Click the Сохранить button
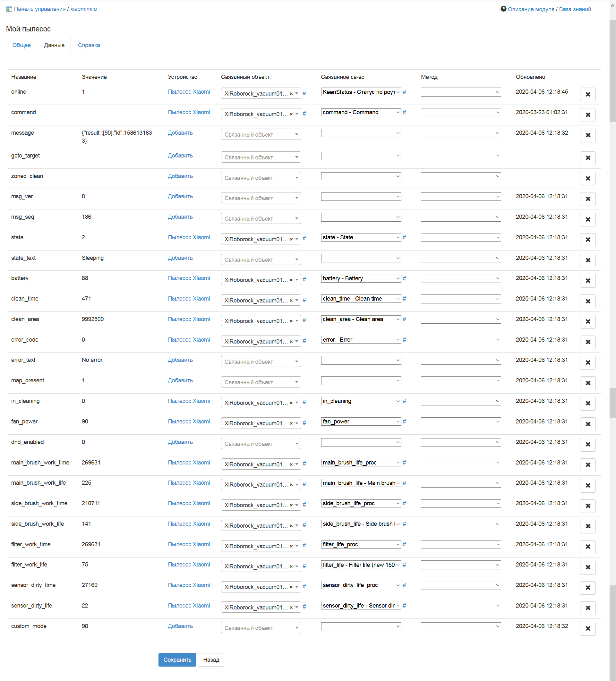Image resolution: width=616 pixels, height=681 pixels. pyautogui.click(x=177, y=660)
